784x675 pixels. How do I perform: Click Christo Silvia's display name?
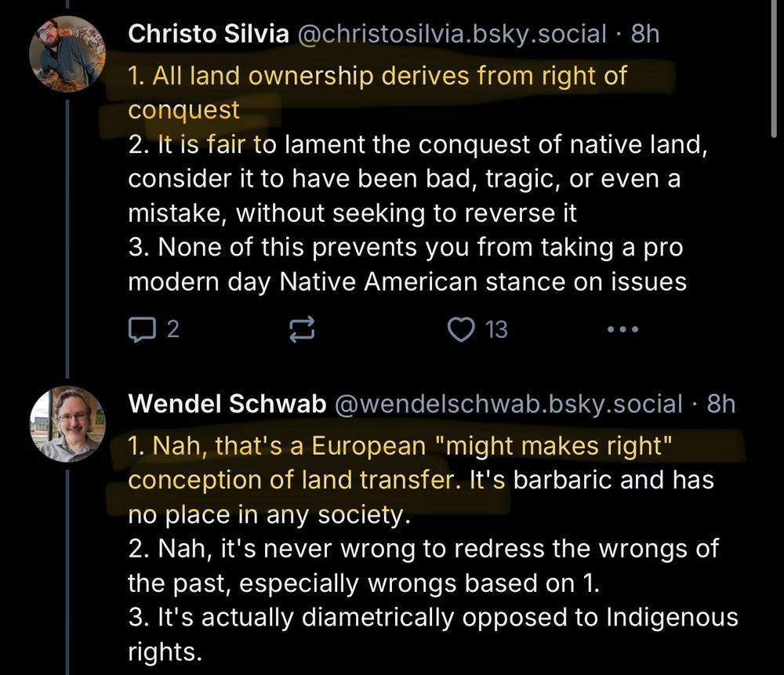tap(207, 34)
